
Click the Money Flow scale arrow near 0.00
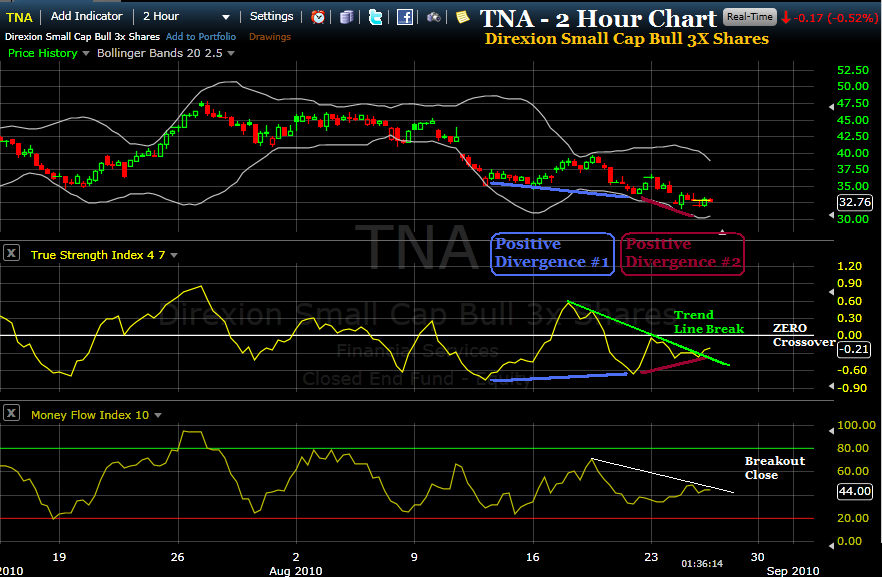[x=831, y=545]
